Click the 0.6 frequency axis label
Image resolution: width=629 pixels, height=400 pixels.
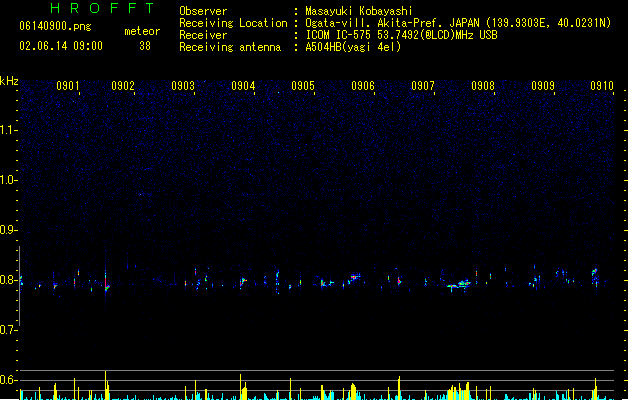tap(8, 380)
